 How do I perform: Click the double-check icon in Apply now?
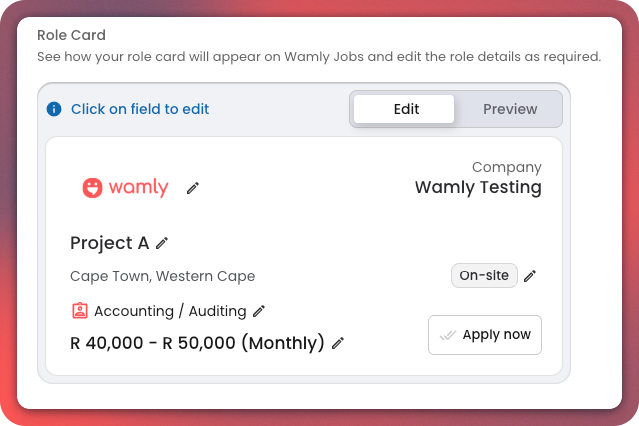(447, 335)
